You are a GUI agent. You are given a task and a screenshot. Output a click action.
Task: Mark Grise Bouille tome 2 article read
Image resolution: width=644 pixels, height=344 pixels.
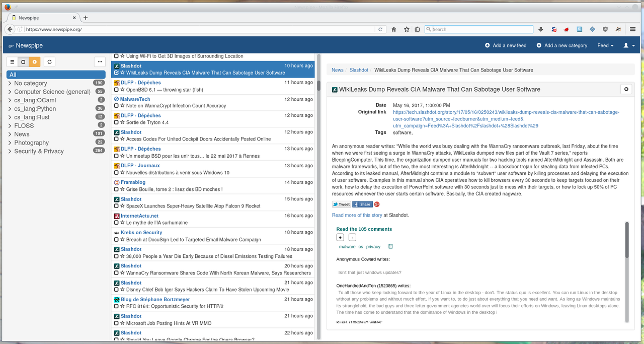[117, 189]
